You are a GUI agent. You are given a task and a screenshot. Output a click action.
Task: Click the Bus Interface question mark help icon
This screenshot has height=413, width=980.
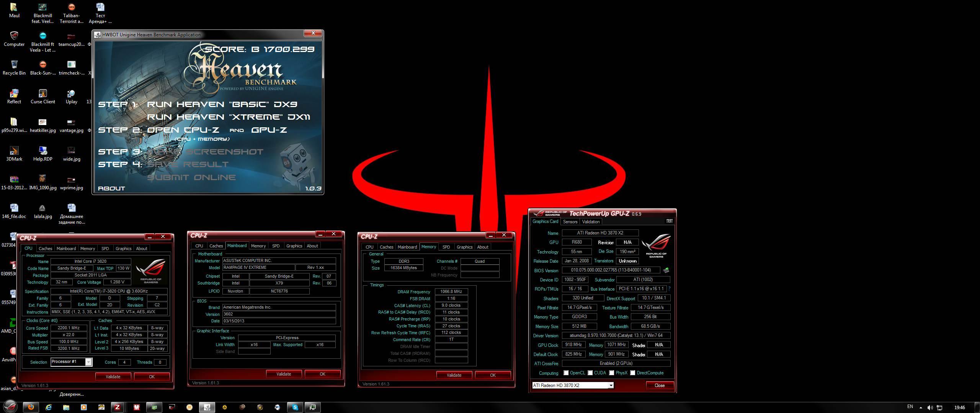point(669,289)
